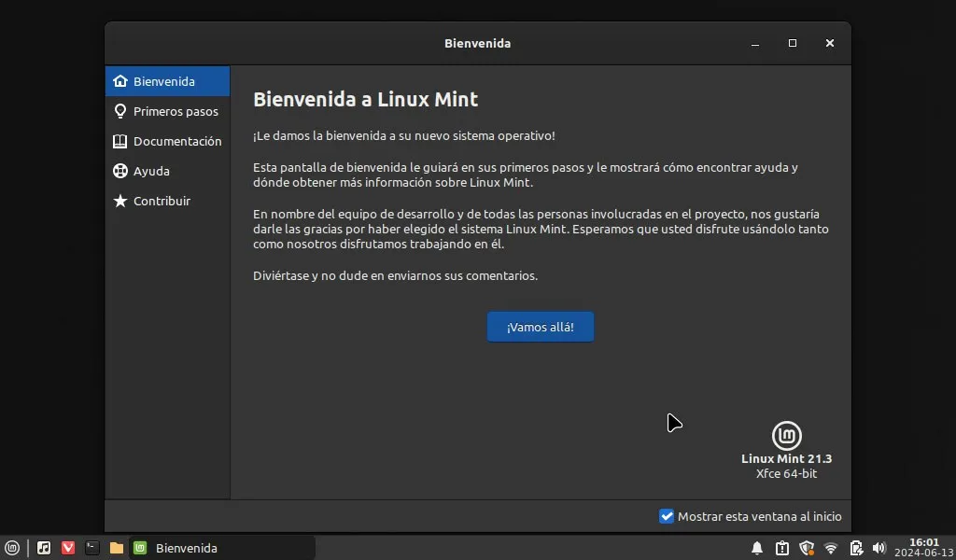
Task: Open the volume speaker tray icon
Action: coord(879,548)
